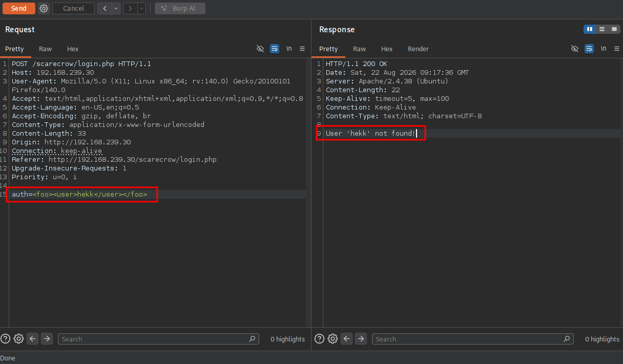This screenshot has height=364, width=623.
Task: Go to previous search match in Response
Action: click(347, 338)
